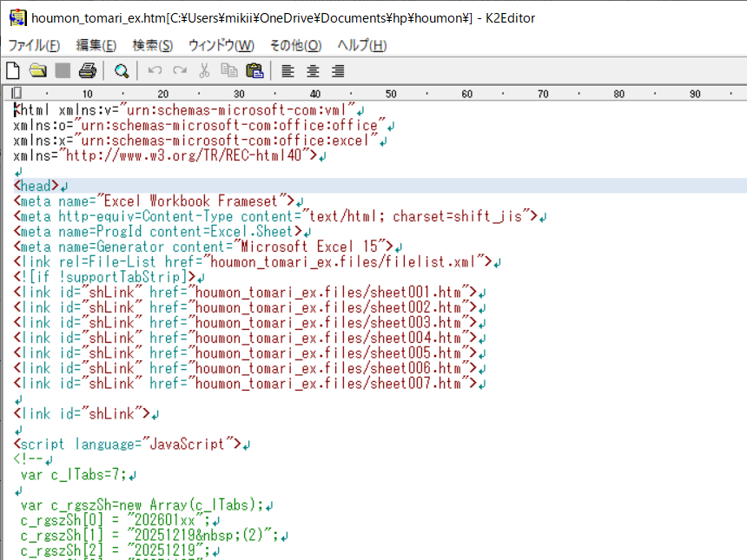Create a new document with toolbar icon
The height and width of the screenshot is (560, 747).
(13, 71)
